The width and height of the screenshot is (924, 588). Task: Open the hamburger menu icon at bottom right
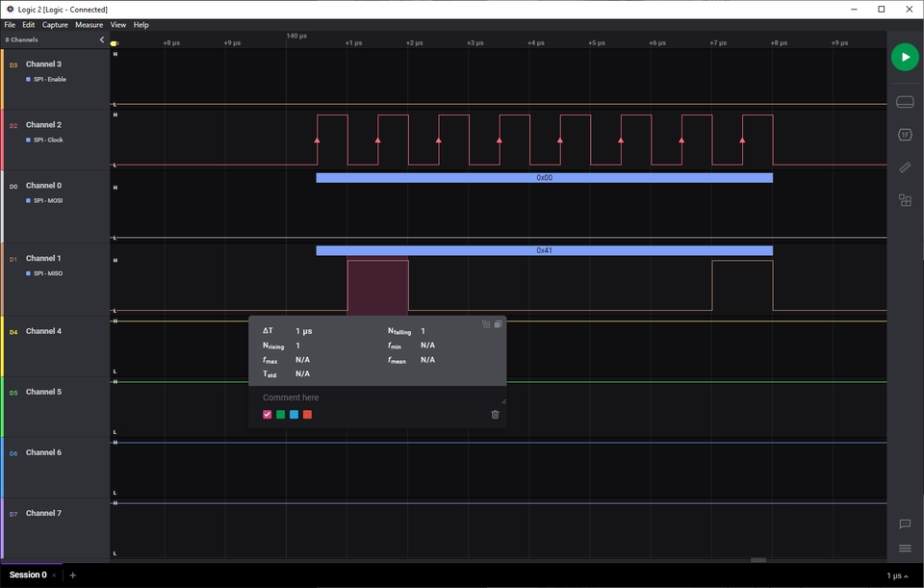tap(905, 549)
